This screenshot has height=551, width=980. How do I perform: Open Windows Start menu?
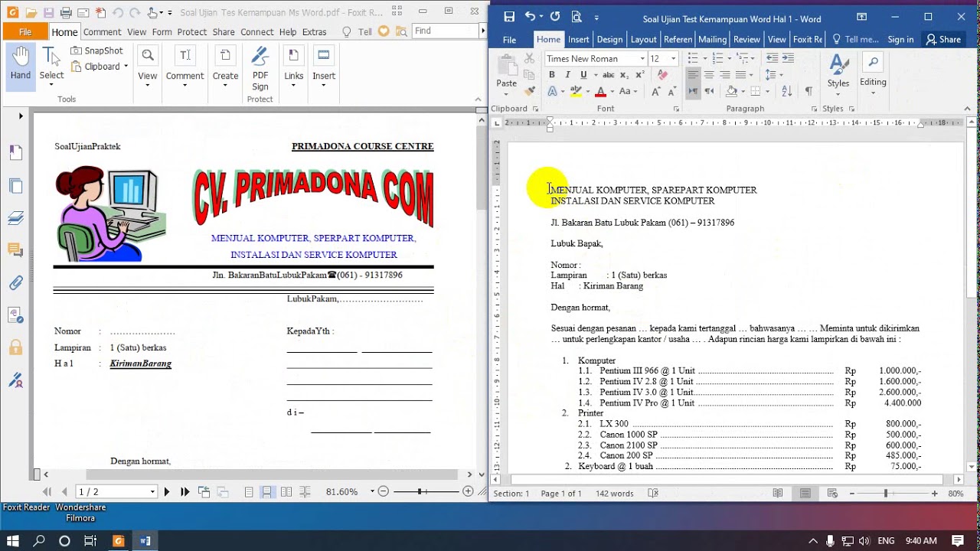[13, 540]
